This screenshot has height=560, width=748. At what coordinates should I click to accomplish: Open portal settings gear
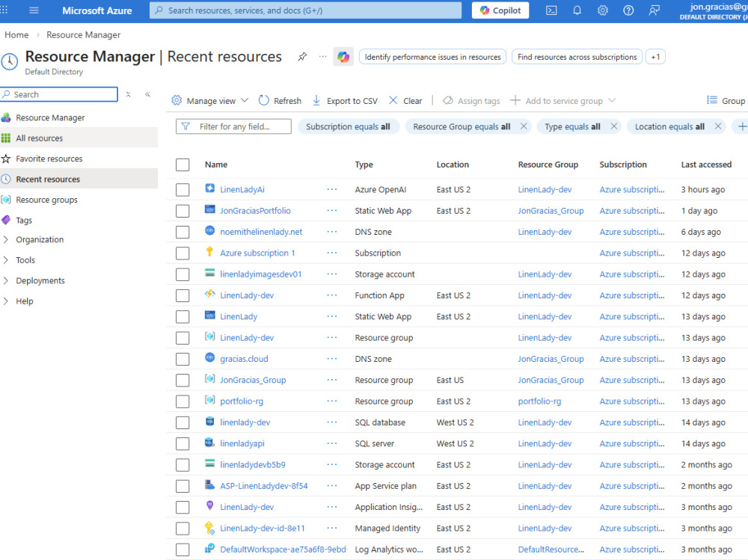pyautogui.click(x=603, y=10)
